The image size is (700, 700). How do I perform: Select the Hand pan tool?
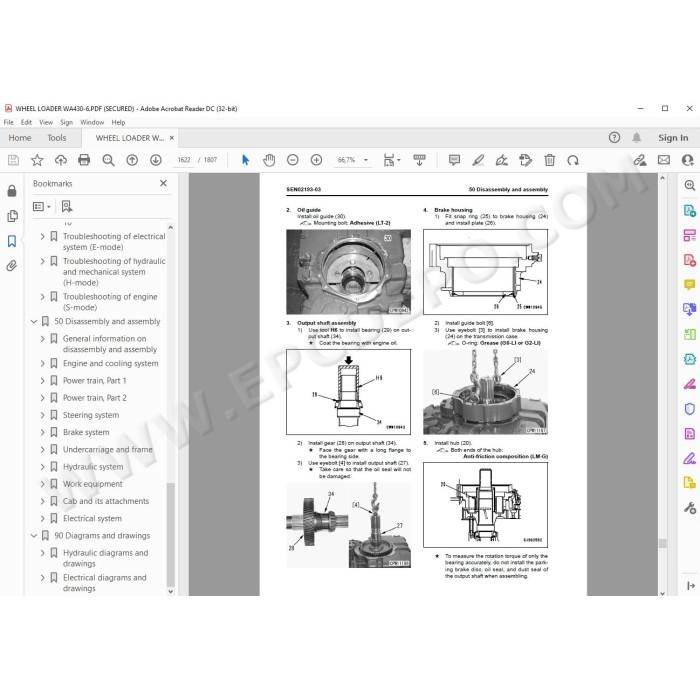[x=269, y=160]
